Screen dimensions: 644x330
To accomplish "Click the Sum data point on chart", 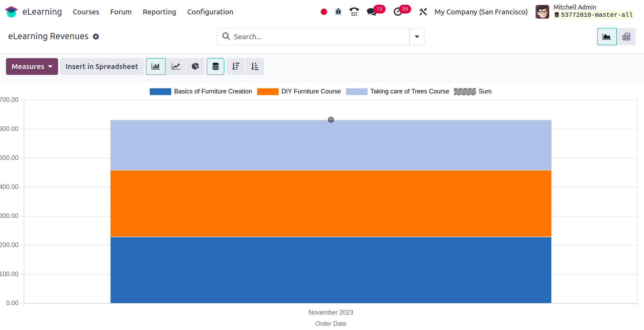I will pyautogui.click(x=331, y=120).
